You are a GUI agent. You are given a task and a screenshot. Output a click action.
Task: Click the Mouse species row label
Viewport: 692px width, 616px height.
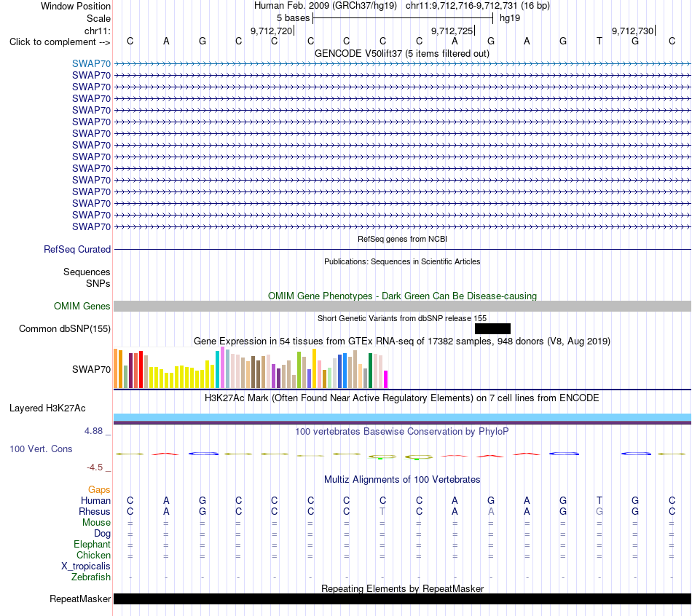(97, 523)
